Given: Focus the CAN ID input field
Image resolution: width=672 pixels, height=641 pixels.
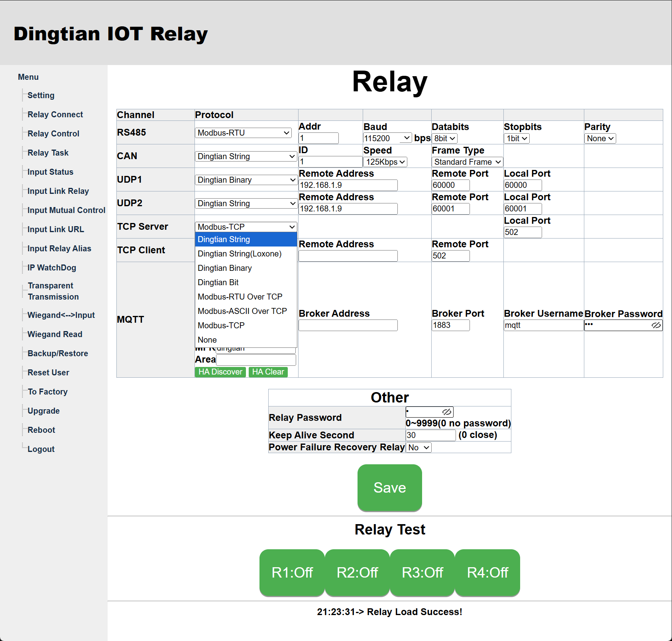Looking at the screenshot, I should click(x=331, y=162).
